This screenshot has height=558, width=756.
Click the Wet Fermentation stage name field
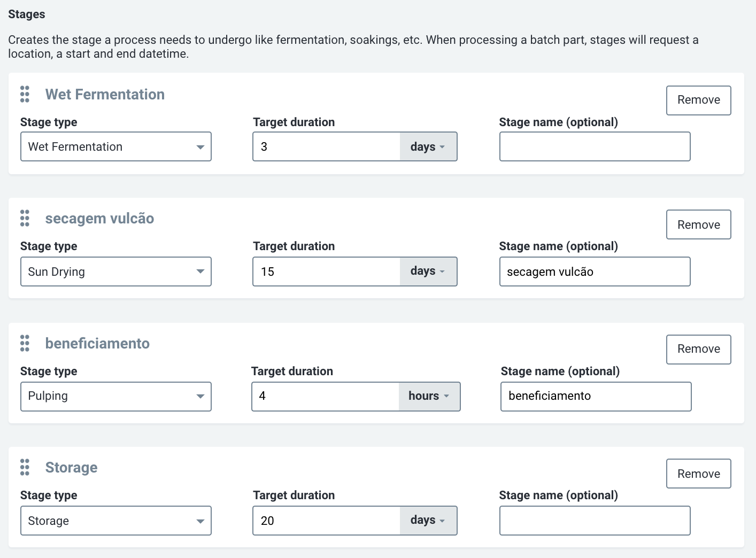pos(595,146)
